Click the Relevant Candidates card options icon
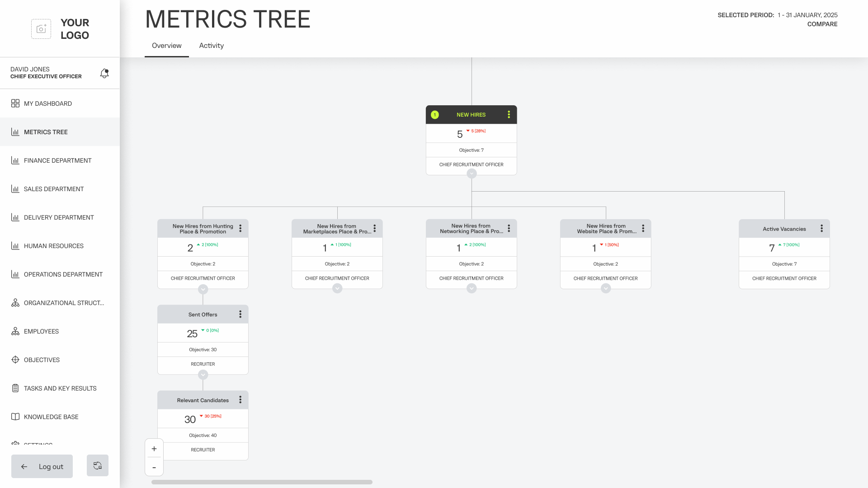The width and height of the screenshot is (868, 488). tap(240, 400)
